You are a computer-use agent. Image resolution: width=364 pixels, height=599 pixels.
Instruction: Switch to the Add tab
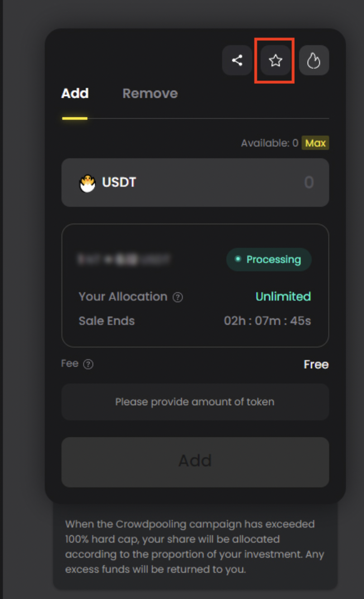tap(75, 93)
